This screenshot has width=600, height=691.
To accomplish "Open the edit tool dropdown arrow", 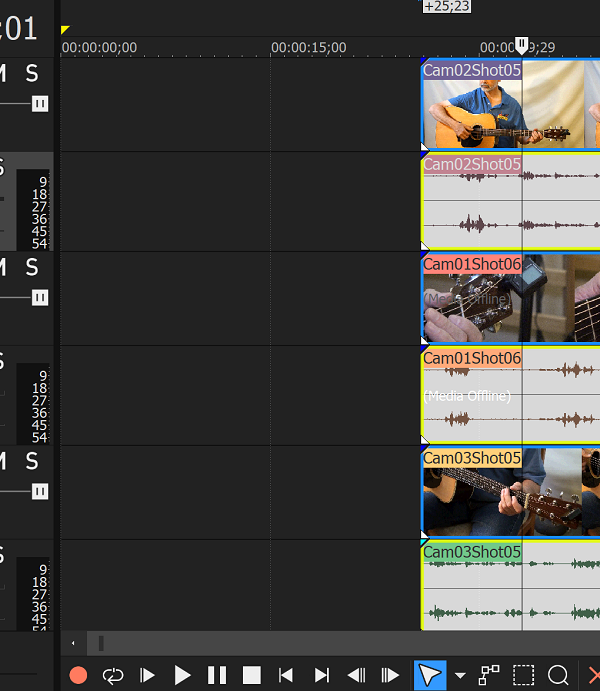I will tap(459, 676).
